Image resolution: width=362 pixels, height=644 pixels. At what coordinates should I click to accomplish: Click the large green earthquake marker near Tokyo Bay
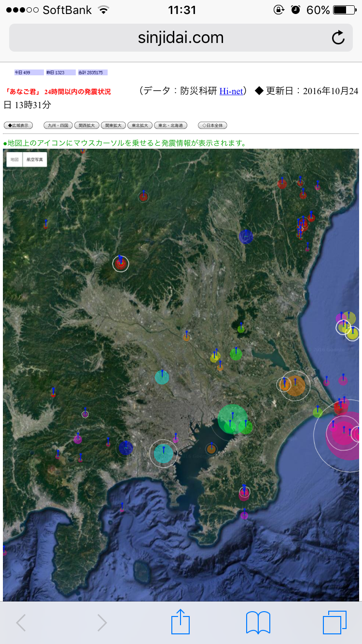(232, 419)
